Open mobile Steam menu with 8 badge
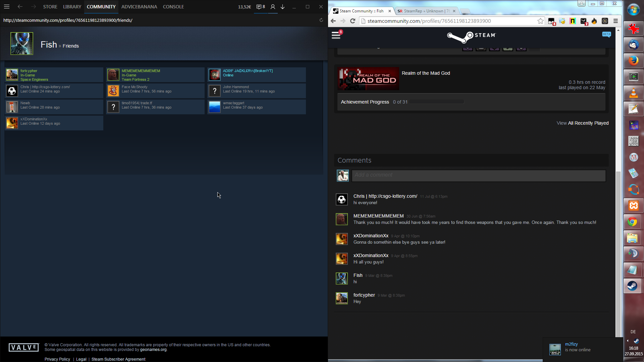This screenshot has height=362, width=644. [336, 35]
